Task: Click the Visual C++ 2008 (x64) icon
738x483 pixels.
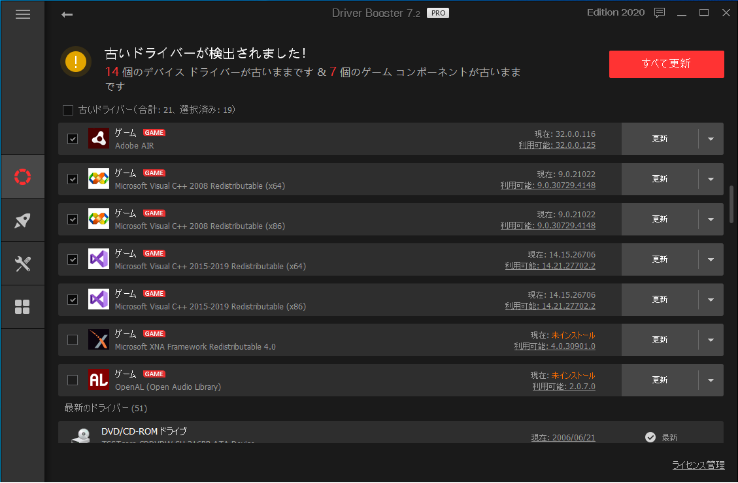Action: (x=98, y=179)
